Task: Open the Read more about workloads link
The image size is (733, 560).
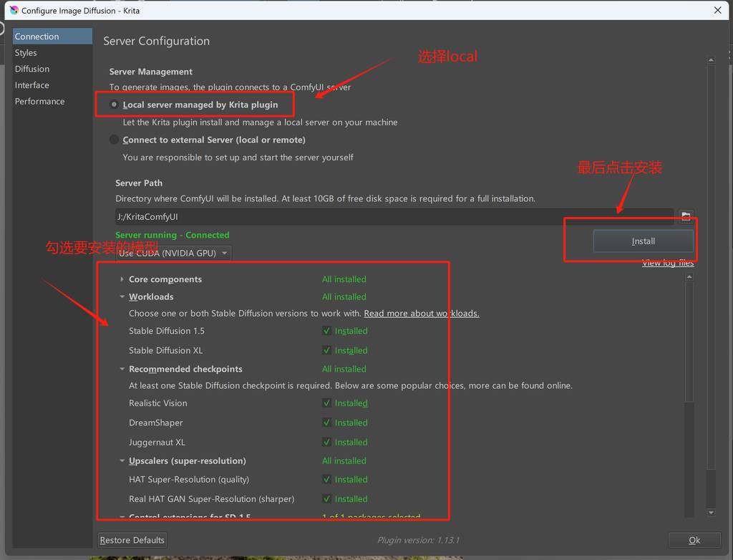Action: pos(421,314)
